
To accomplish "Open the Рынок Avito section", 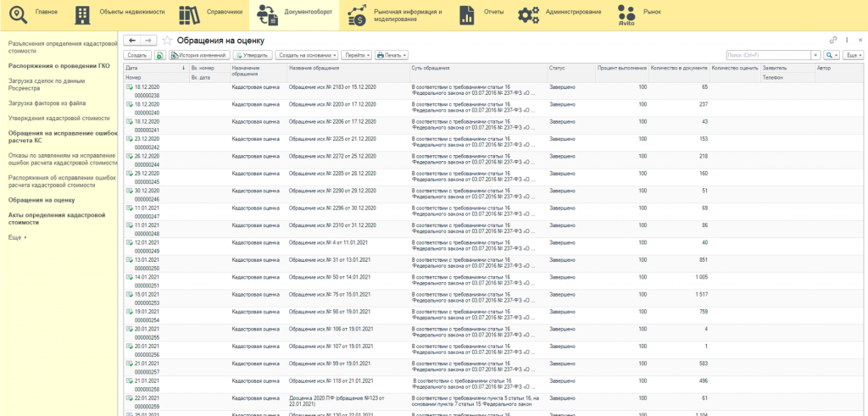I will [x=639, y=15].
